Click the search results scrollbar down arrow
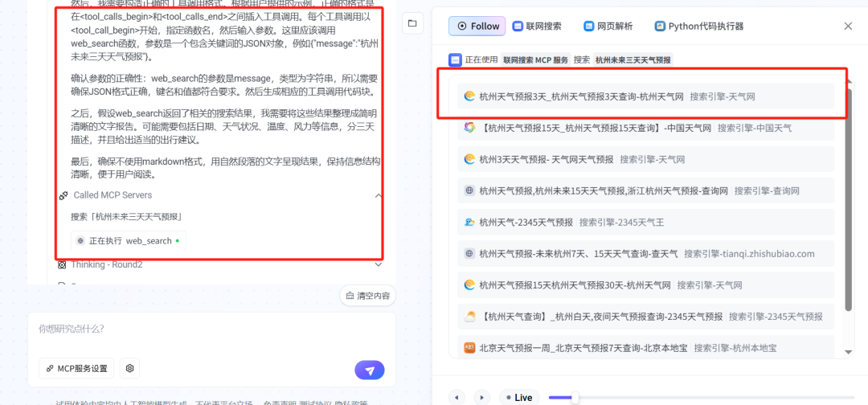Viewport: 868px width, 405px height. [849, 352]
